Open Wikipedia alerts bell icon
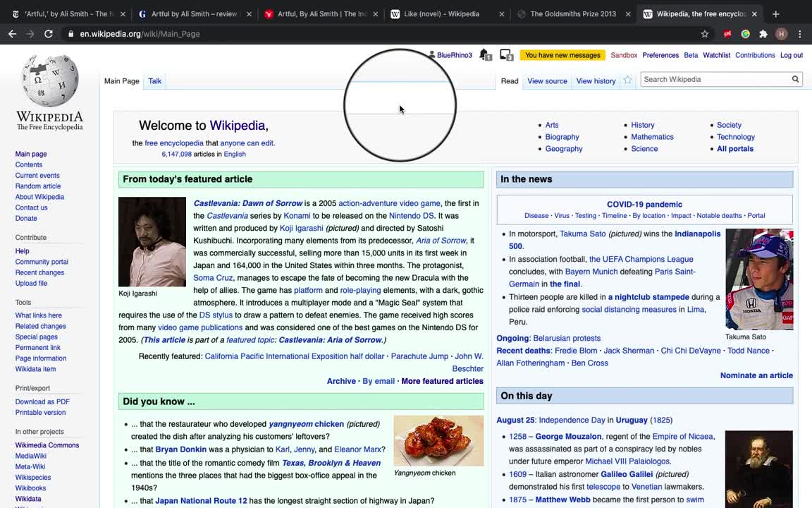Screen dimensions: 812x508 coord(485,54)
